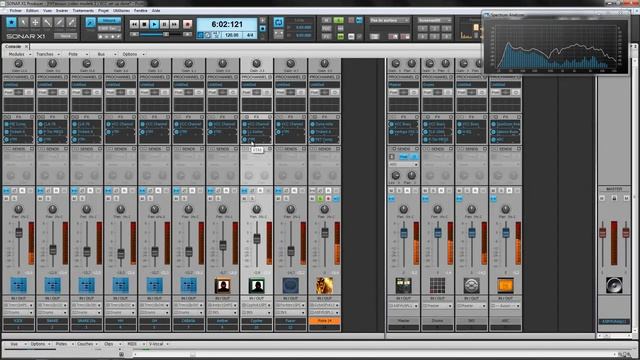Move the Master bus blue fader

coord(404,233)
